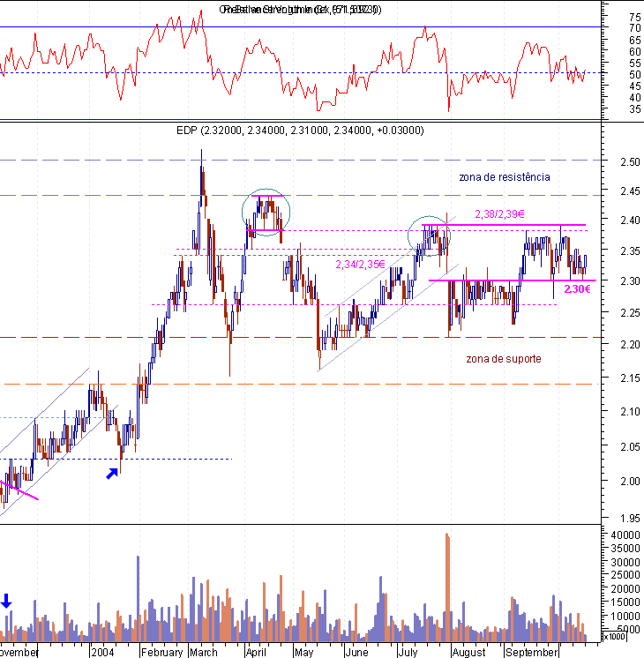Select the 'zona de suporte' text label
This screenshot has width=644, height=658.
(x=504, y=359)
